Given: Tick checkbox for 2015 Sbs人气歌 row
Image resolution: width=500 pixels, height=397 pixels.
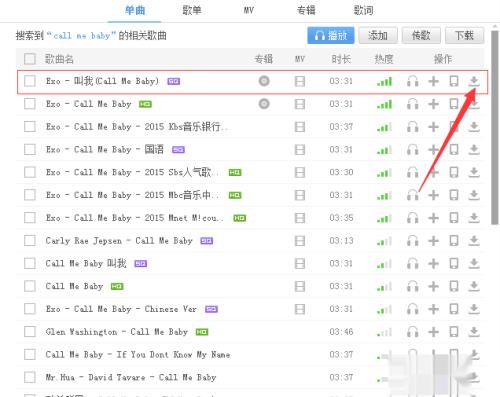Looking at the screenshot, I should click(30, 172).
